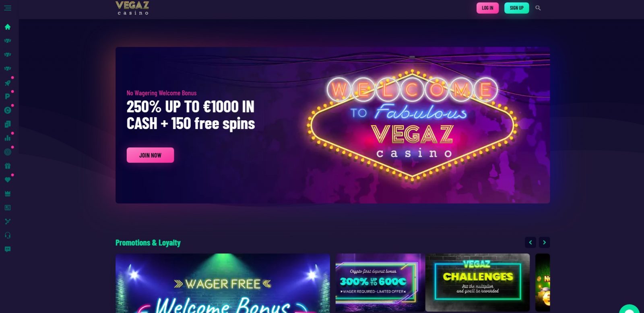Open the rocket icon in sidebar

(8, 83)
